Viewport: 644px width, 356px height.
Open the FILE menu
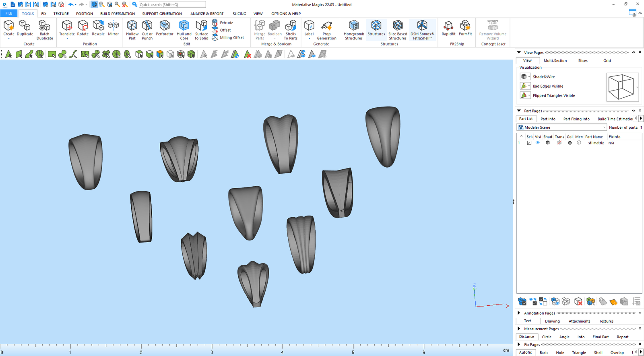(9, 14)
